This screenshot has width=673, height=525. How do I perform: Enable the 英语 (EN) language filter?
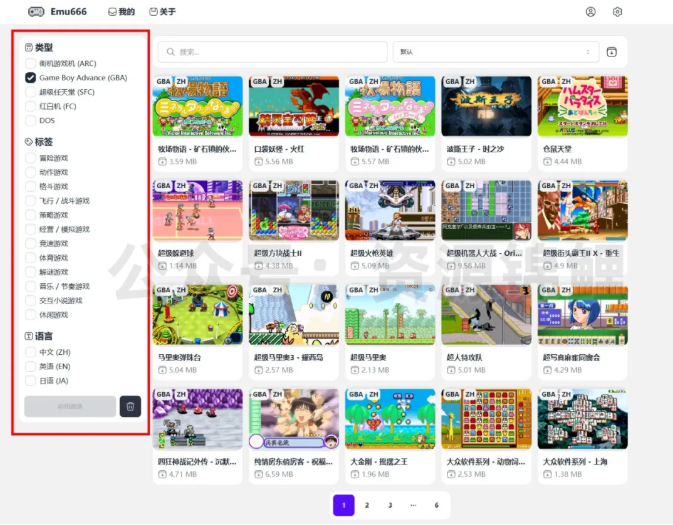[x=30, y=366]
